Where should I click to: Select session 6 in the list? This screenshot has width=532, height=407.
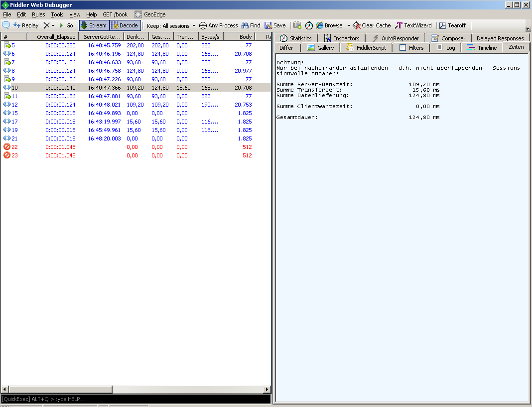[135, 54]
